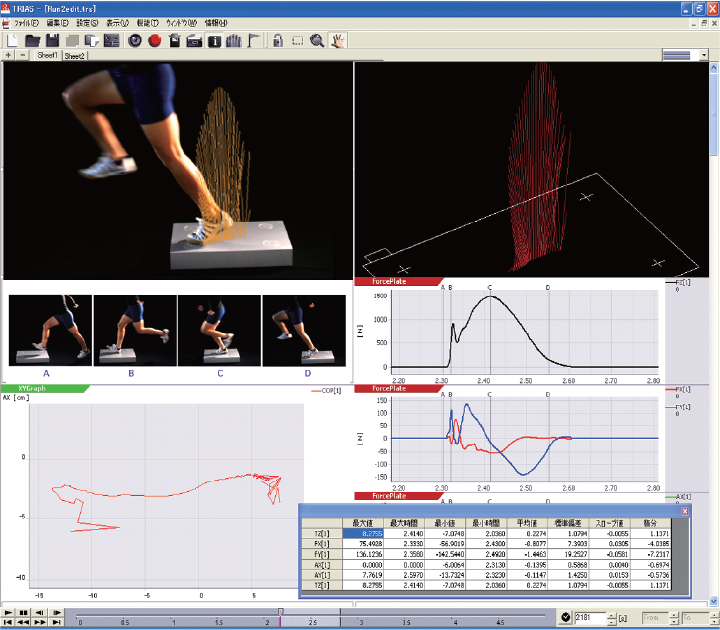Click the info 'i' toolbar icon
Image resolution: width=720 pixels, height=630 pixels.
click(x=215, y=41)
